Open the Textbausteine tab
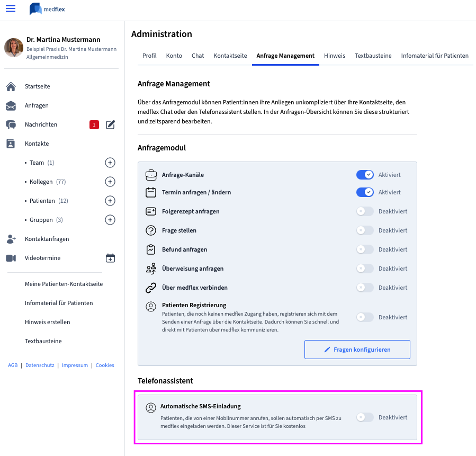476x456 pixels. click(373, 56)
